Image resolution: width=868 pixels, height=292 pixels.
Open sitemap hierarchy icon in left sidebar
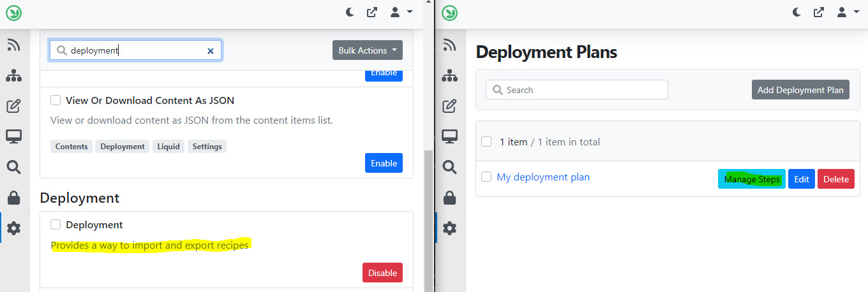13,75
